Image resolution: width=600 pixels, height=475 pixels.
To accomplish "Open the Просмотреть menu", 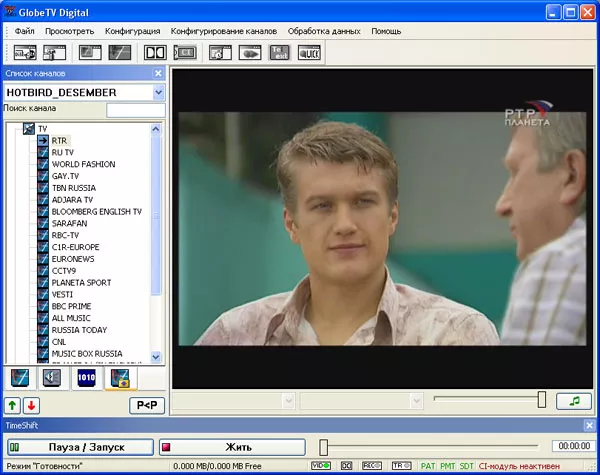I will click(70, 31).
